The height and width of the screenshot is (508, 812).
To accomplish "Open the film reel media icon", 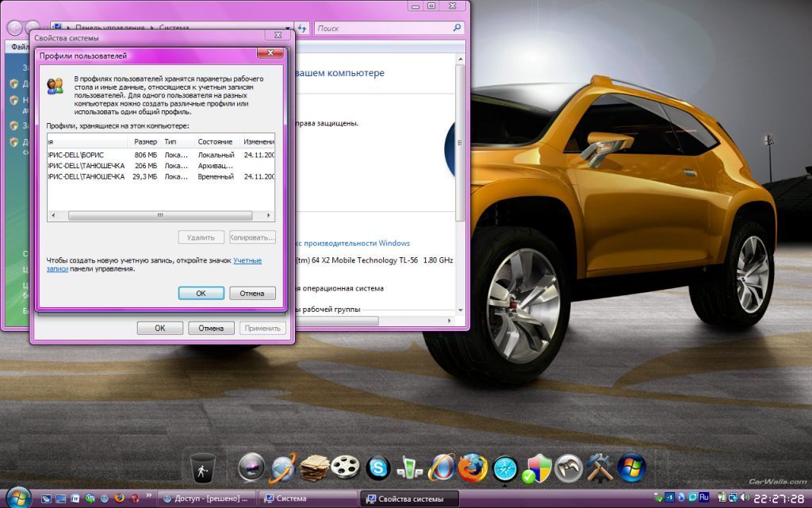I will pyautogui.click(x=344, y=468).
